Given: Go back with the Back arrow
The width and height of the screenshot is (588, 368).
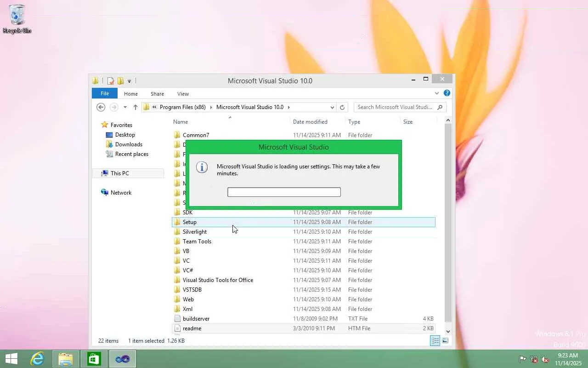Looking at the screenshot, I should (x=101, y=107).
